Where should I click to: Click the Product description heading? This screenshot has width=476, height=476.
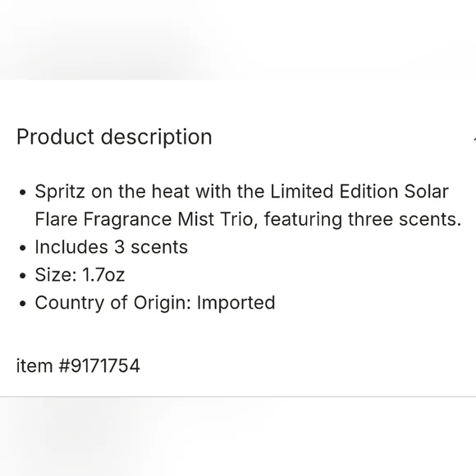click(x=114, y=137)
